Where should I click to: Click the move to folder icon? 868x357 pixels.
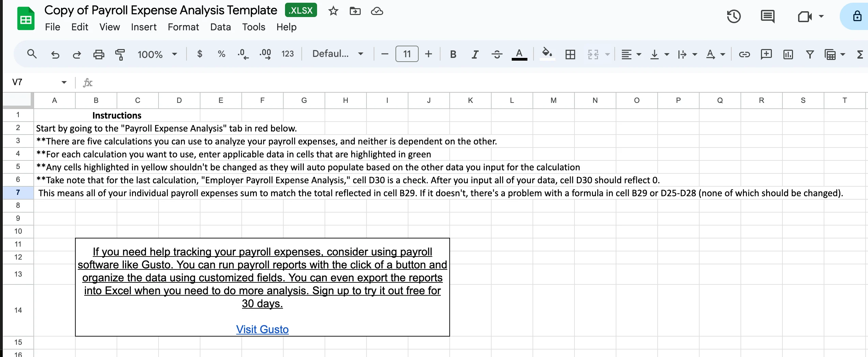point(355,11)
